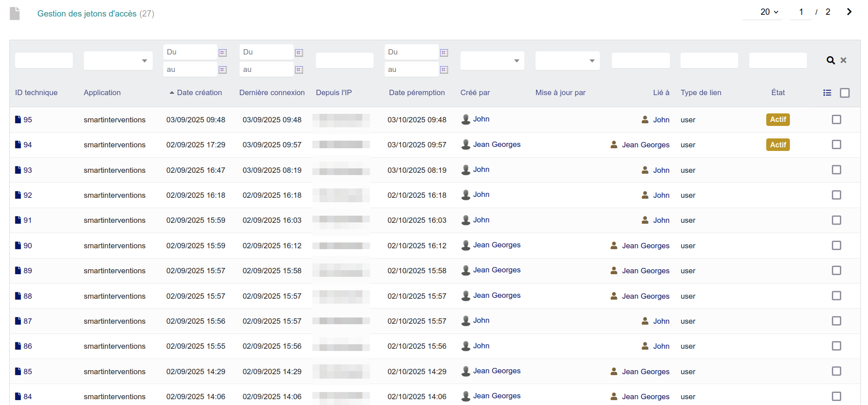Click the search magnifier icon in filters
Viewport: 868px width, 405px height.
pyautogui.click(x=830, y=60)
